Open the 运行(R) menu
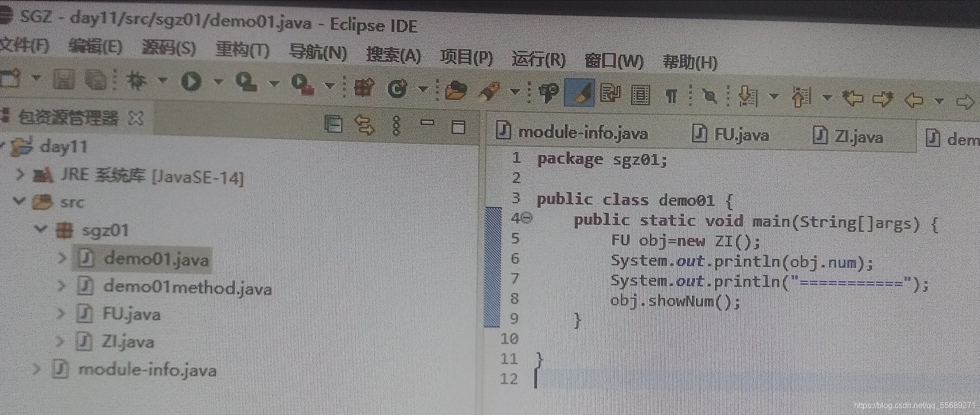 click(539, 59)
